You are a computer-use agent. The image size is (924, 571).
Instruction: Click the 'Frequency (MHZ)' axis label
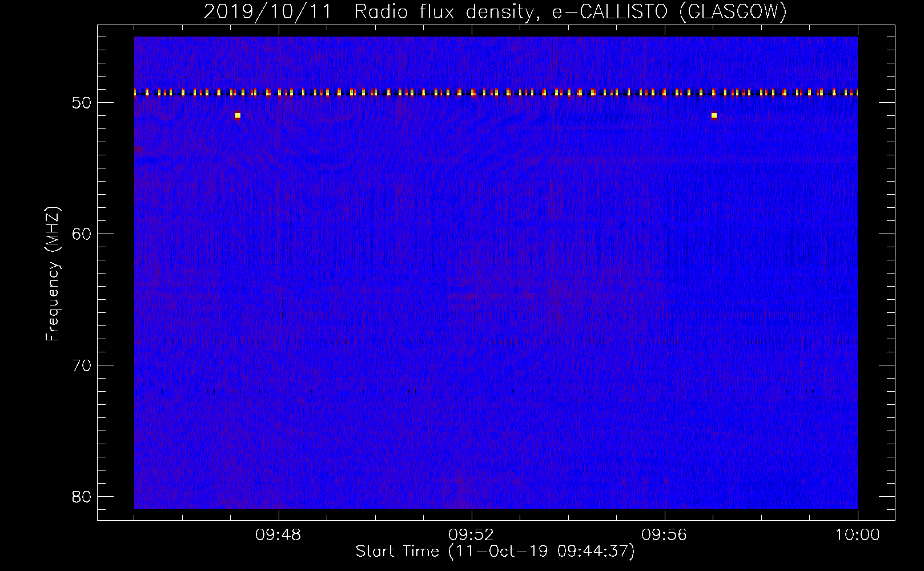[53, 274]
